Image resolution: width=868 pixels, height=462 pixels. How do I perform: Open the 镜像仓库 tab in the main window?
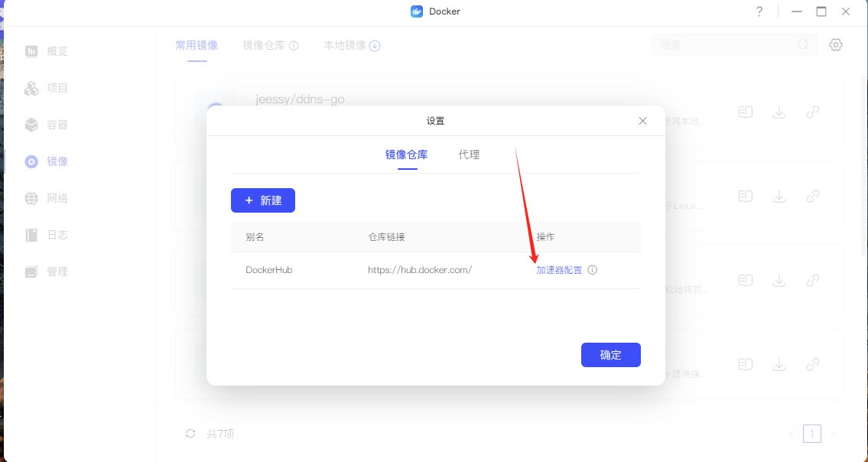pyautogui.click(x=264, y=45)
